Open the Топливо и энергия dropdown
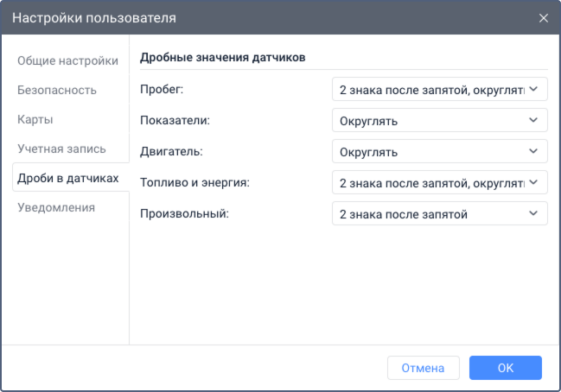 pos(439,183)
